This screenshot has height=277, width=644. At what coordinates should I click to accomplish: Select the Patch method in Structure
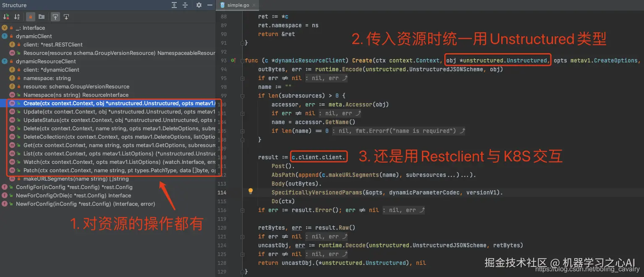click(107, 170)
